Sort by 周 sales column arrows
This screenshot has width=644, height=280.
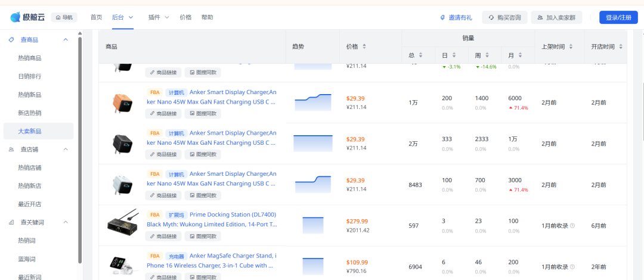(487, 55)
